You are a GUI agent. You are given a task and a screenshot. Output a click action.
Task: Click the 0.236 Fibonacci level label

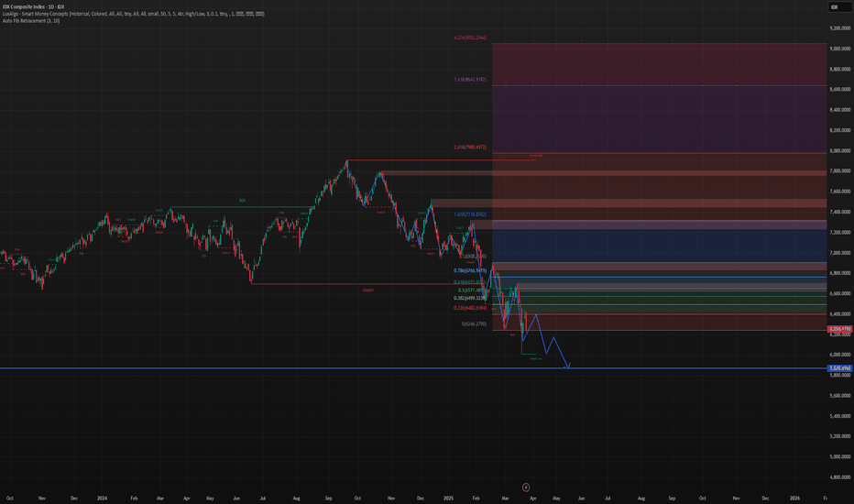click(x=470, y=308)
